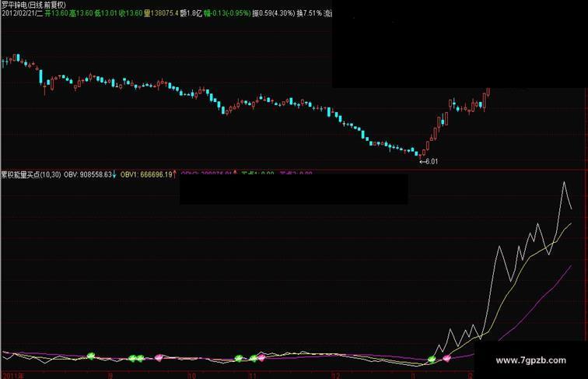
Task: Click the volume value 量138075.4
Action: coord(161,13)
